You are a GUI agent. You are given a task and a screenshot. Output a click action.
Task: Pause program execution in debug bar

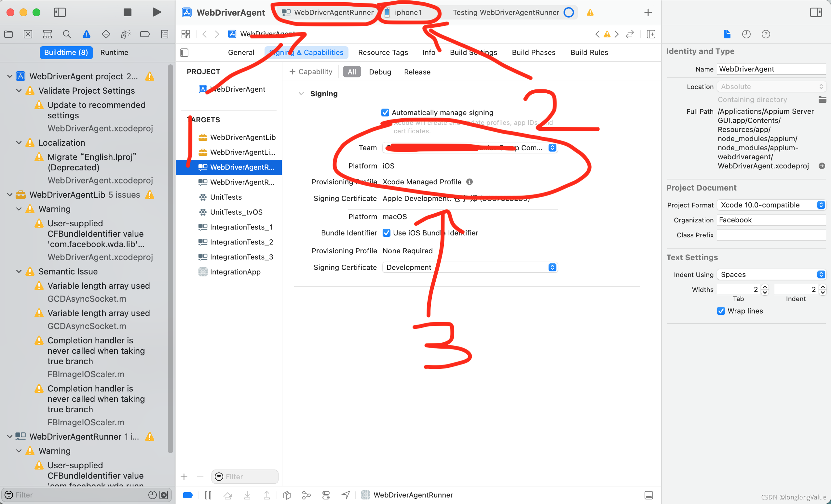coord(208,495)
